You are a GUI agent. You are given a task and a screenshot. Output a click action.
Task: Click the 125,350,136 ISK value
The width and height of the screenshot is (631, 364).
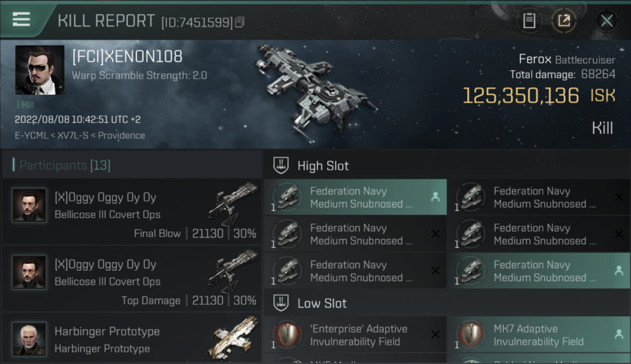(520, 96)
